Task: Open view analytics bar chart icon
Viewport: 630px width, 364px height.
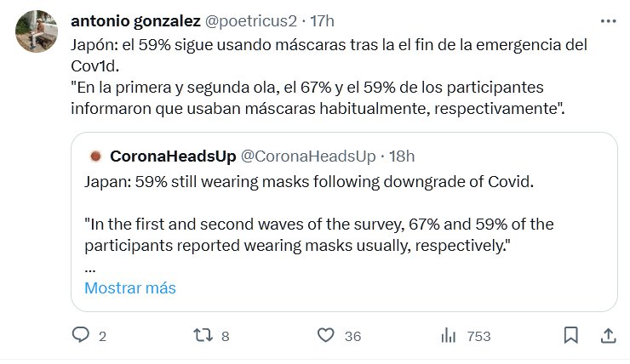Action: pos(449,335)
